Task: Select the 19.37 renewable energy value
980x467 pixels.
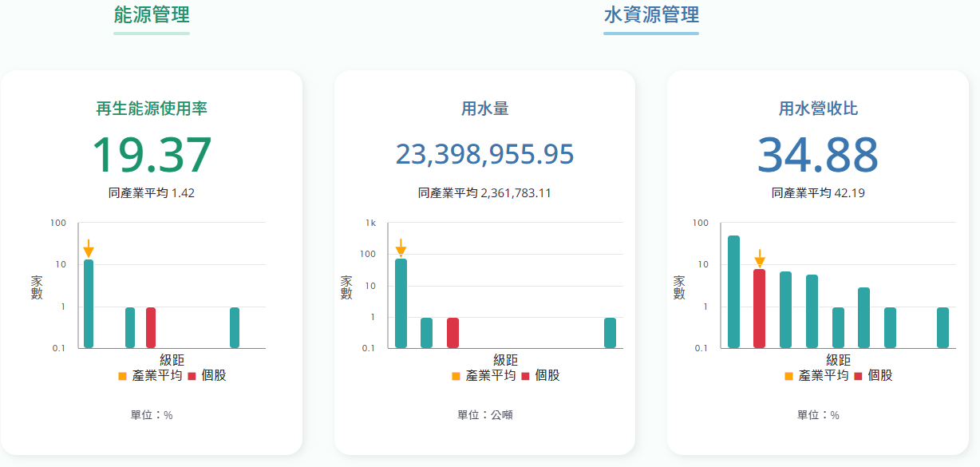Action: tap(152, 155)
